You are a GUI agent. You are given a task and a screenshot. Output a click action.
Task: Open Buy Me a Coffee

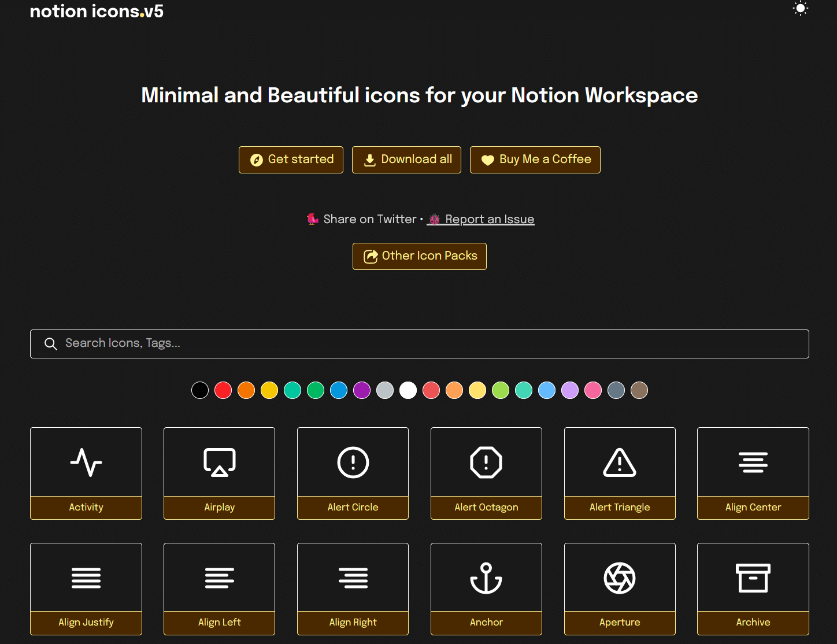(x=535, y=160)
